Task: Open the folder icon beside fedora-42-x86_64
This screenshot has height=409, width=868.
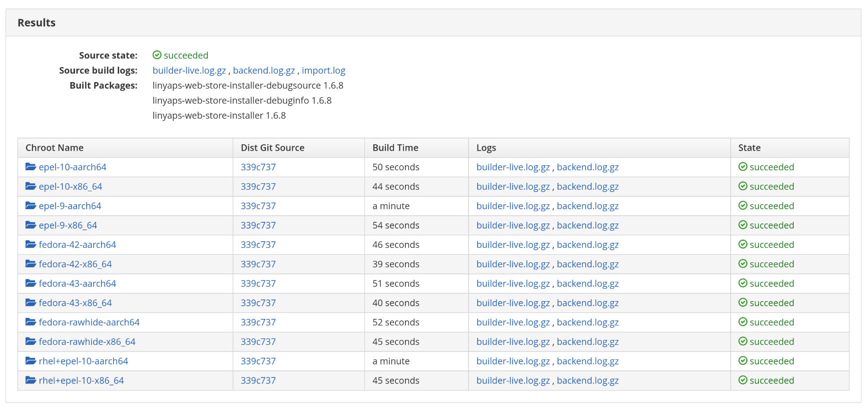Action: 31,264
